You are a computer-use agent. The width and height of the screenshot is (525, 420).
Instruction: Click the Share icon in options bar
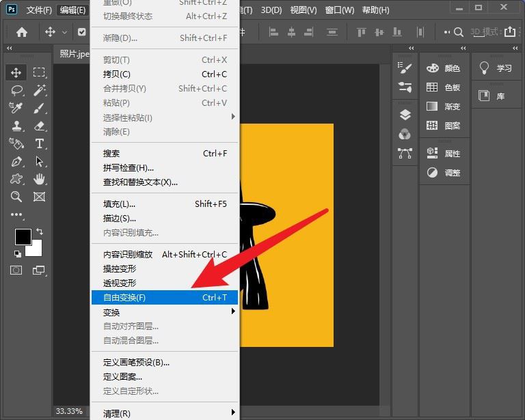pos(509,32)
